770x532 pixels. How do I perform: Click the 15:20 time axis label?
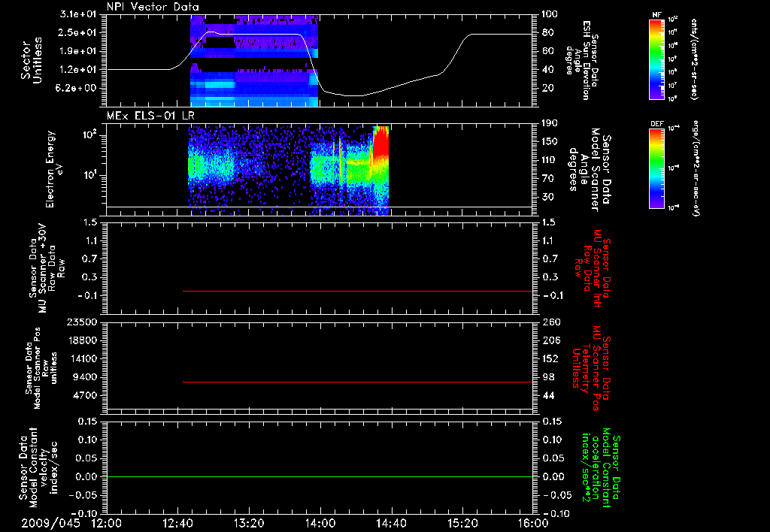point(462,523)
